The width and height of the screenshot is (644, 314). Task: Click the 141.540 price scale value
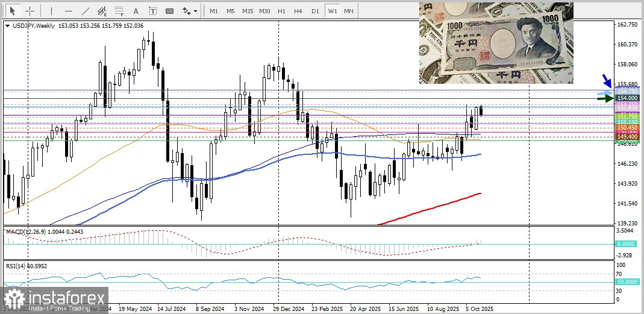[628, 204]
